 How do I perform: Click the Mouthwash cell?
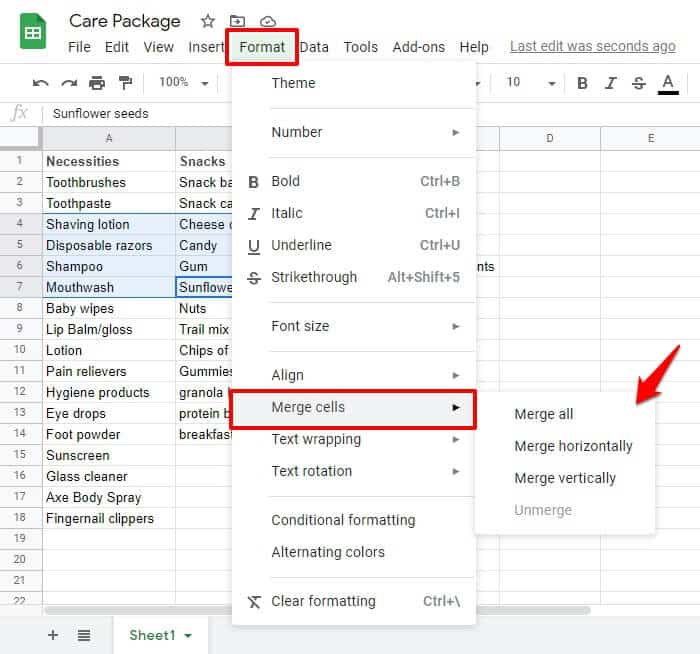[x=109, y=287]
